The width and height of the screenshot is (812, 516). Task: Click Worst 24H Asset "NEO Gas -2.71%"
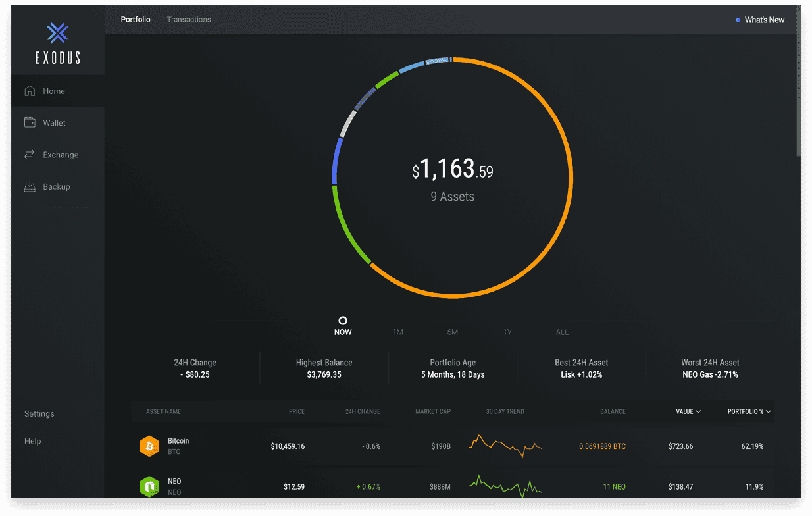click(711, 375)
